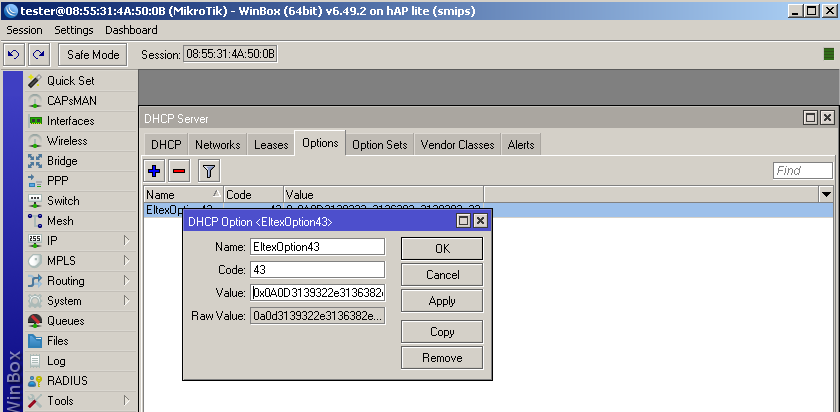Click Copy in the DHCP Option dialog
840x412 pixels.
(x=442, y=332)
